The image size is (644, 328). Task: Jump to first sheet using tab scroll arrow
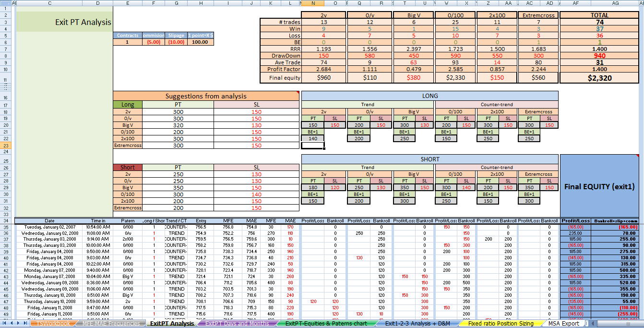point(4,324)
